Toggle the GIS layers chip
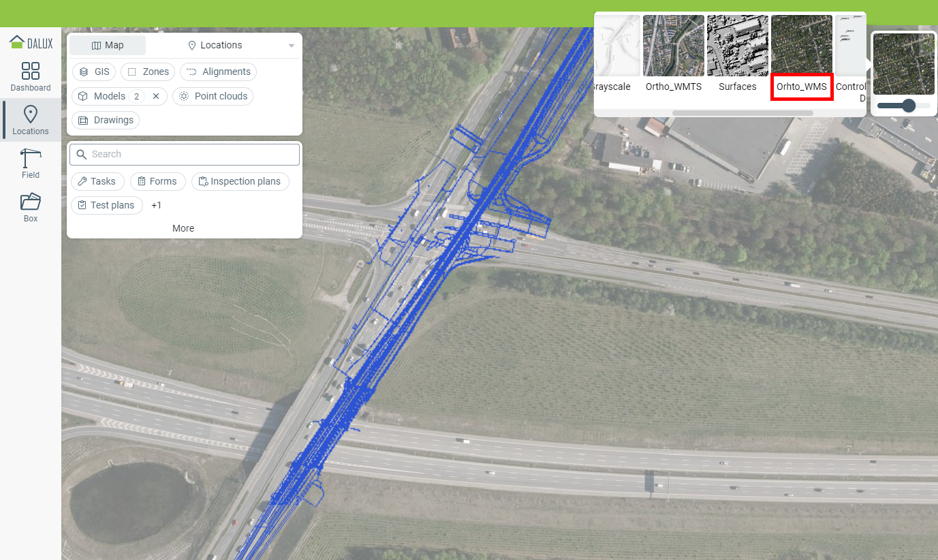This screenshot has height=560, width=938. click(94, 72)
